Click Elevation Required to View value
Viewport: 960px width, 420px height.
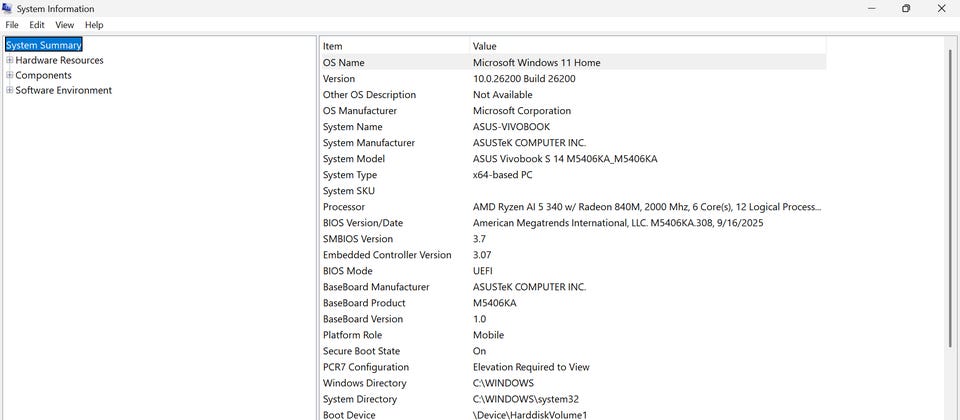[531, 367]
